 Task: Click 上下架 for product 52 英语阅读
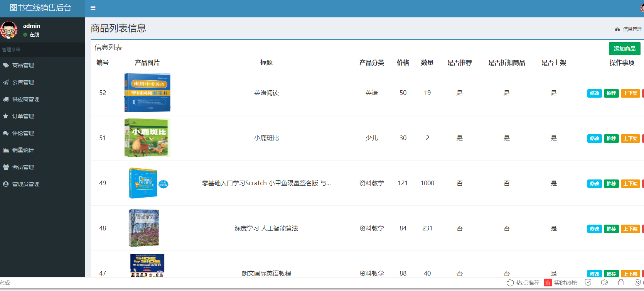[630, 93]
